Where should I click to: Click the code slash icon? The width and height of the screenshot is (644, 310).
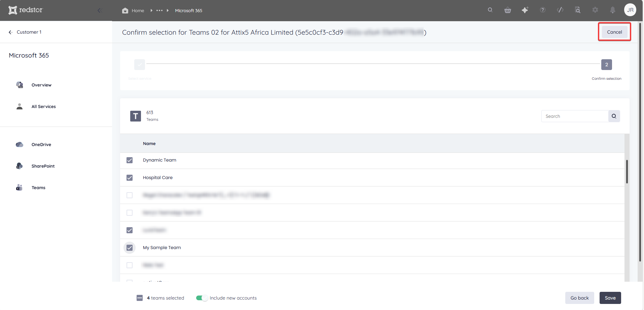point(560,10)
